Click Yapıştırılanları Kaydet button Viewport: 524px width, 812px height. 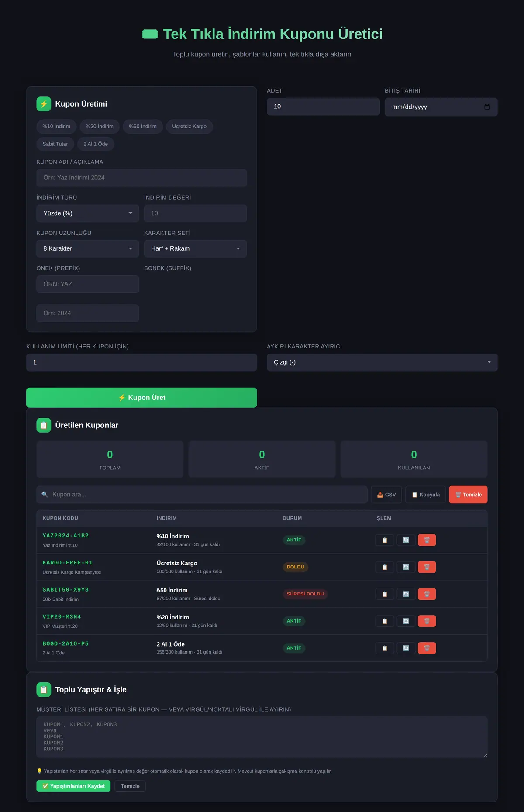tap(73, 786)
